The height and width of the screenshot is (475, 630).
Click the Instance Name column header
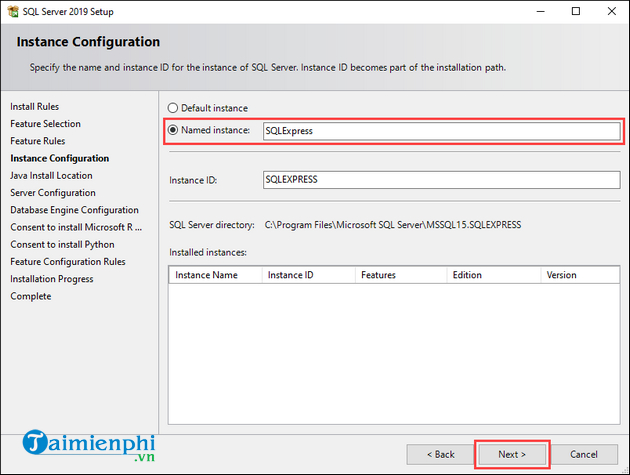click(215, 275)
